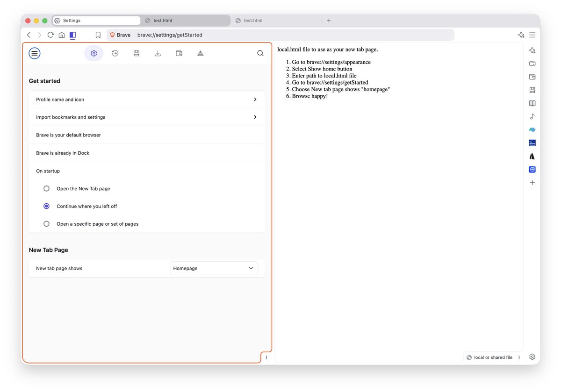The height and width of the screenshot is (392, 561).
Task: Open Brave Wallet in the sidebar
Action: 532,77
